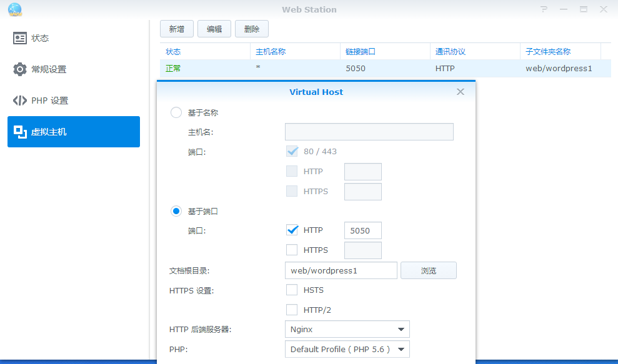Viewport: 618px width, 364px height.
Task: Uncheck the HTTP port checkbox
Action: (x=292, y=230)
